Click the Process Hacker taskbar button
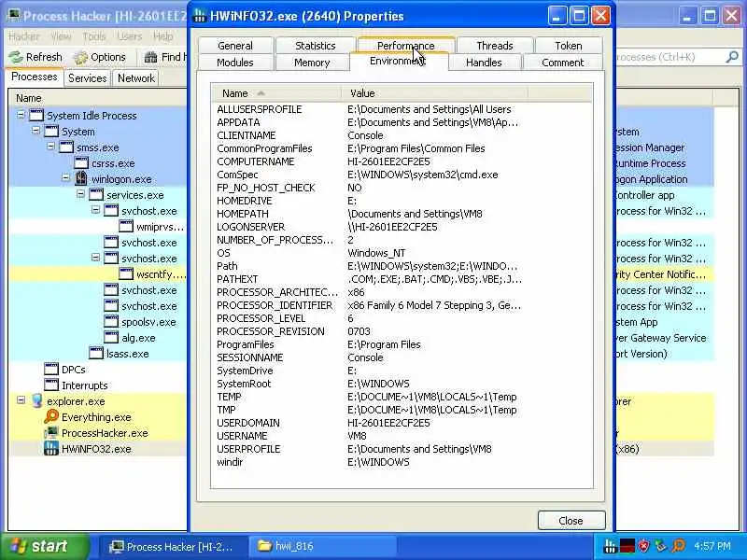The height and width of the screenshot is (560, 747). (174, 546)
